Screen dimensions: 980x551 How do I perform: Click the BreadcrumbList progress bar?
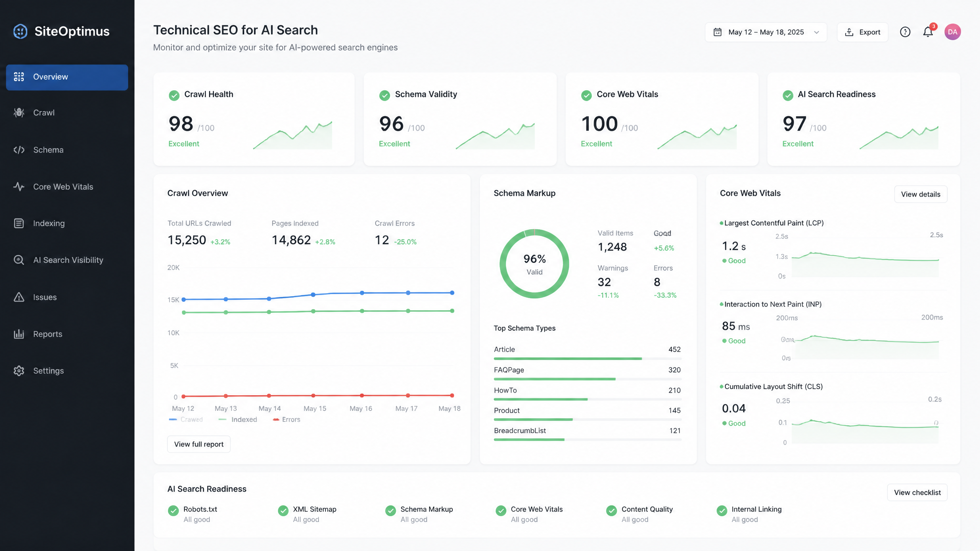click(x=588, y=440)
